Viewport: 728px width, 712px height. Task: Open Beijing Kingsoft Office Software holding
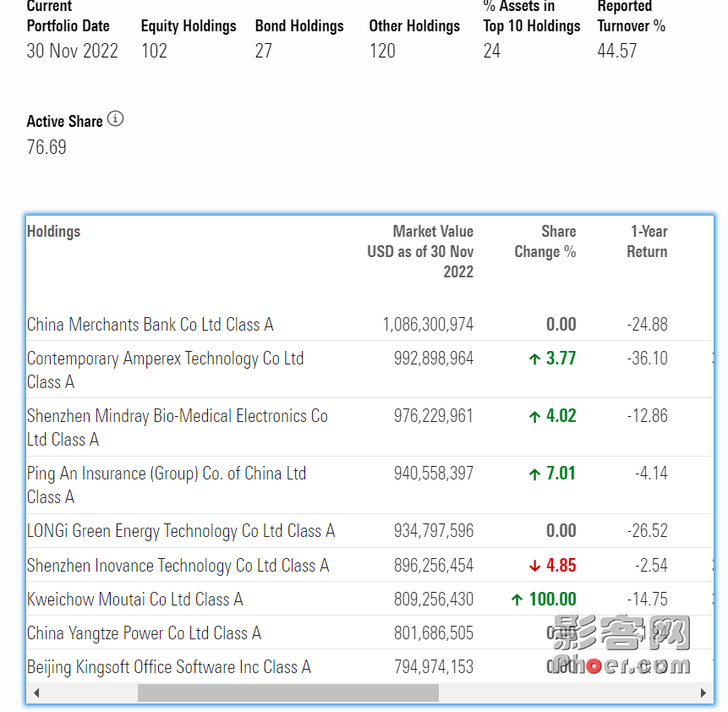(x=168, y=667)
